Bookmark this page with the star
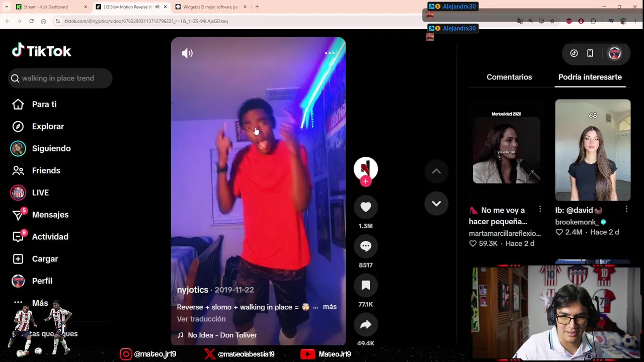 pyautogui.click(x=552, y=21)
